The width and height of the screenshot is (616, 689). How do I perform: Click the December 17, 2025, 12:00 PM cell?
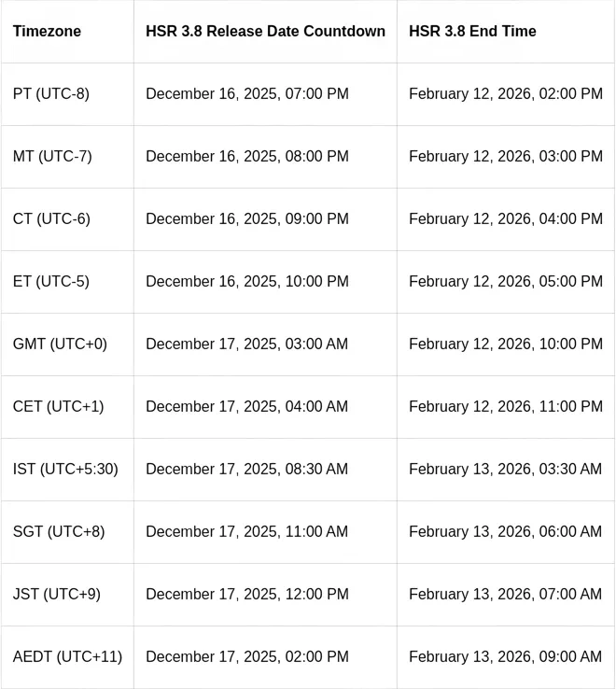pos(247,595)
